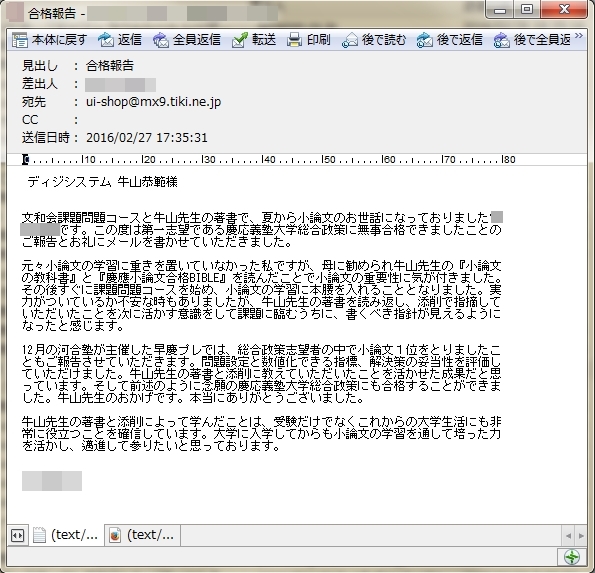The image size is (595, 573).
Task: Click the 合格報告 subject text
Action: coord(110,66)
